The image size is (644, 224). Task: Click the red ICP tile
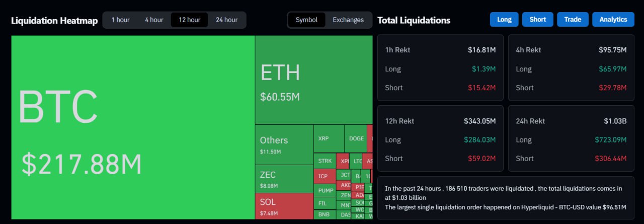point(325,176)
